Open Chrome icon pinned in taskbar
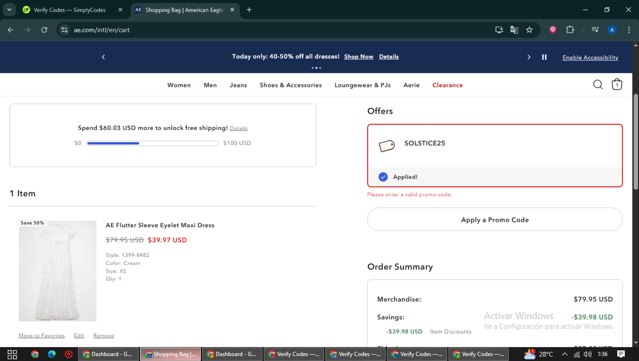 [35, 354]
